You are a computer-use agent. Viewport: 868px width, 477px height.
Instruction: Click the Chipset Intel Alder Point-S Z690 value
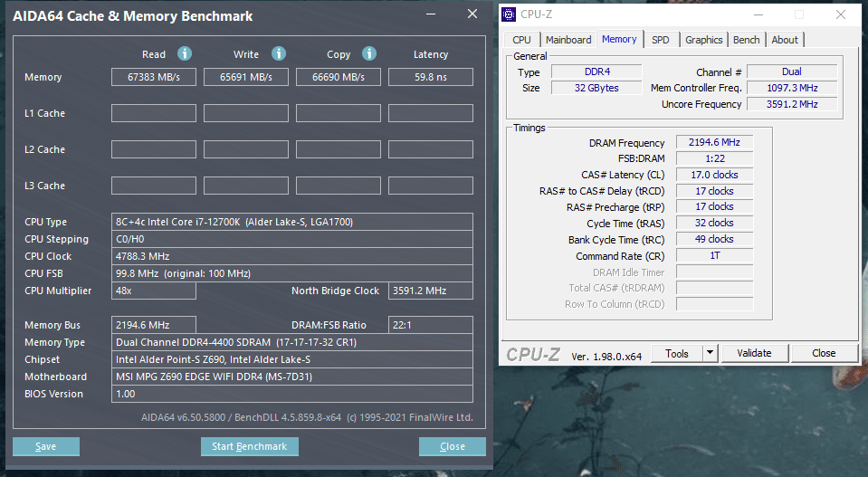[292, 359]
